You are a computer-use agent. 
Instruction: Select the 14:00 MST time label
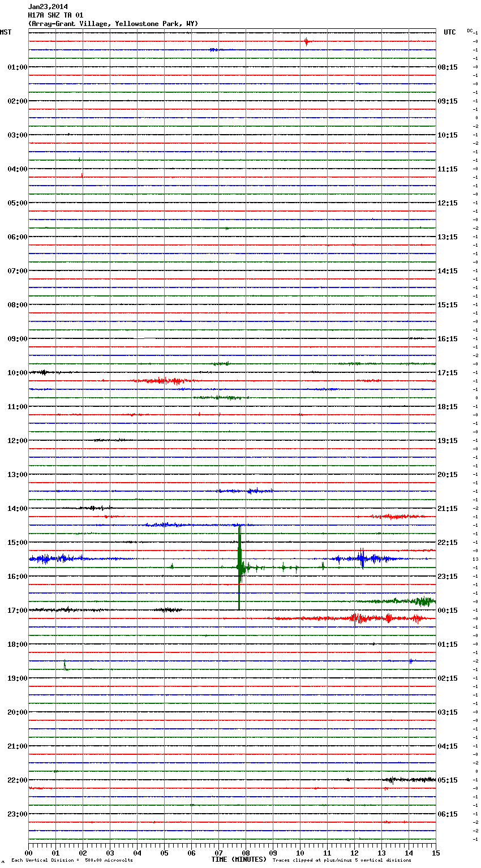18,509
